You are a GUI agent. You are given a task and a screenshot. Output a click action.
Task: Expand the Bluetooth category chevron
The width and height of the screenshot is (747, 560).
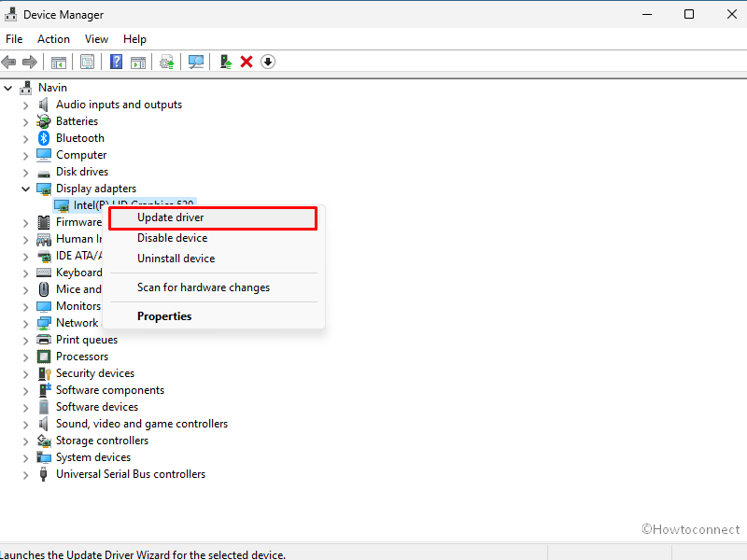tap(26, 138)
